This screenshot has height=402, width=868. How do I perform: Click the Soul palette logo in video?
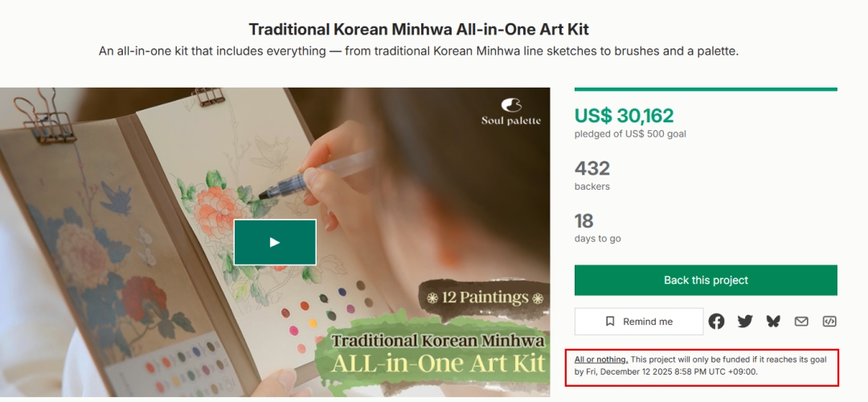tap(511, 112)
